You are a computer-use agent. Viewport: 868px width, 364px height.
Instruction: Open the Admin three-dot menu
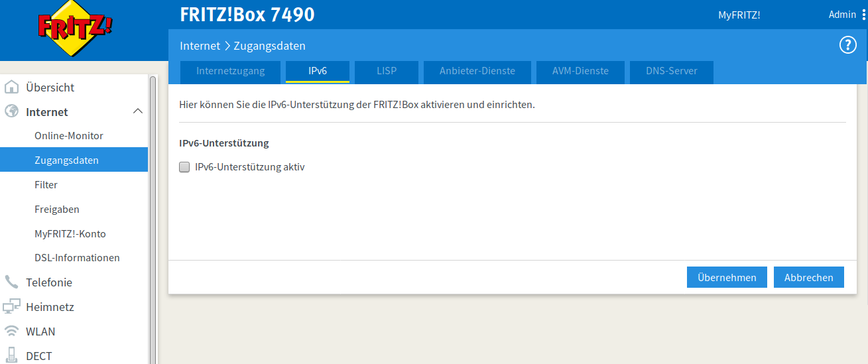point(863,15)
